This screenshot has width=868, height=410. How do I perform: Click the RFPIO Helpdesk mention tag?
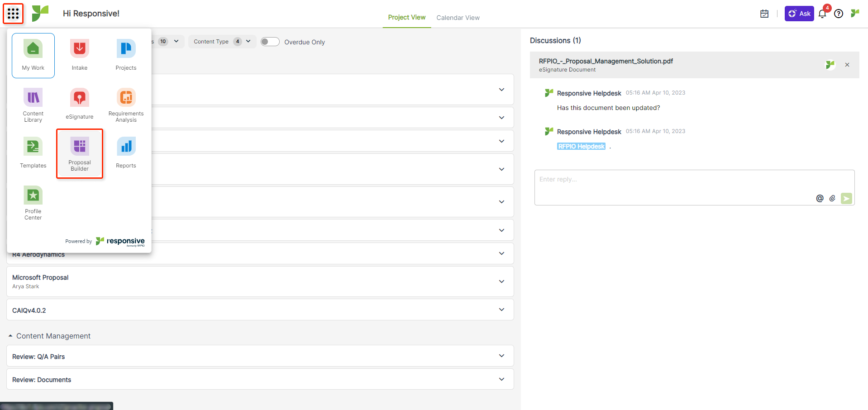point(581,146)
